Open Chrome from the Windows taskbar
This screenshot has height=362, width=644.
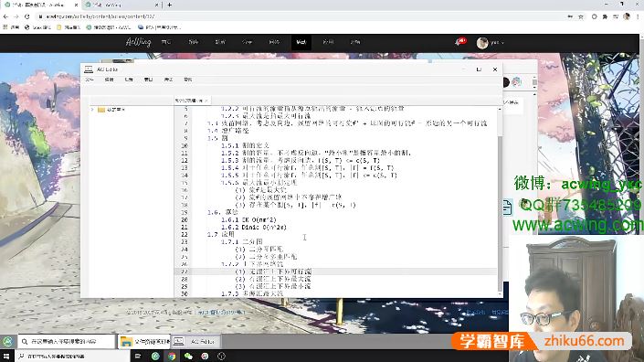point(172,357)
